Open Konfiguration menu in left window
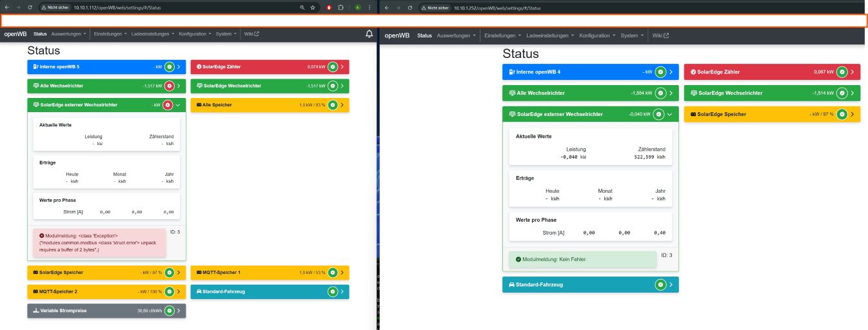The width and height of the screenshot is (868, 330). click(195, 34)
